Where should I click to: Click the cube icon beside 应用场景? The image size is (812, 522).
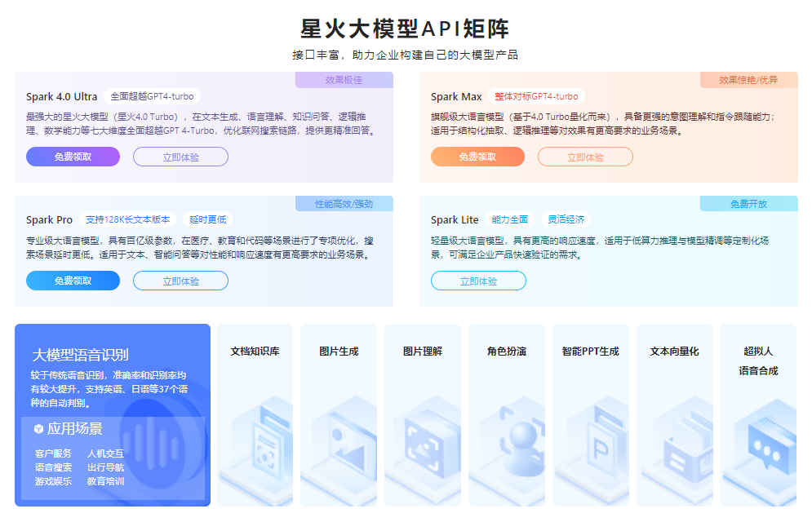click(x=38, y=429)
